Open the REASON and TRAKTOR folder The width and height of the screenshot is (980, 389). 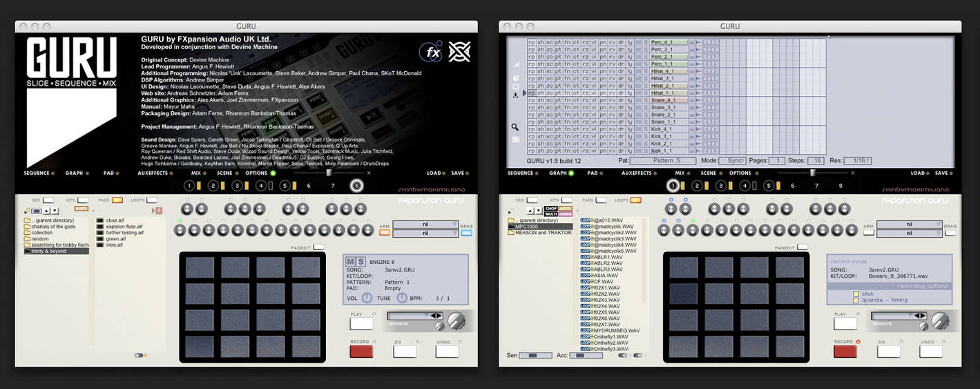tap(540, 232)
